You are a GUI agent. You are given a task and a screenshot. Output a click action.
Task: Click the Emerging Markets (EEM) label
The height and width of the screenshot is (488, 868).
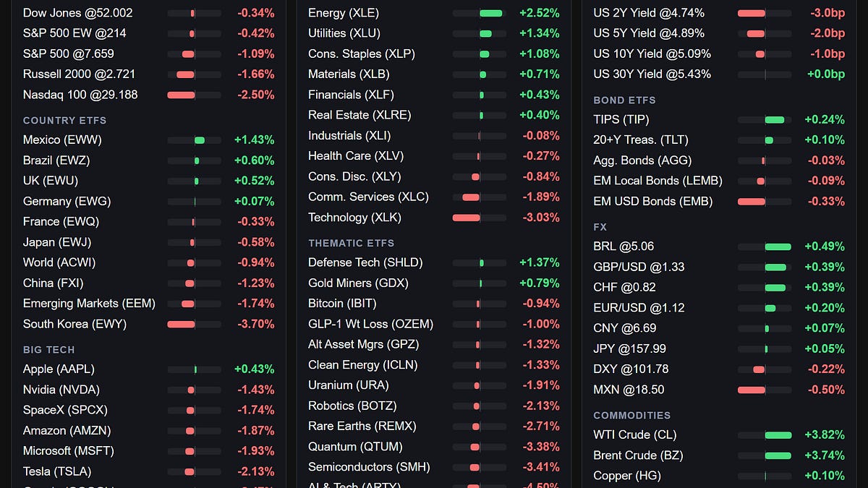click(x=89, y=304)
